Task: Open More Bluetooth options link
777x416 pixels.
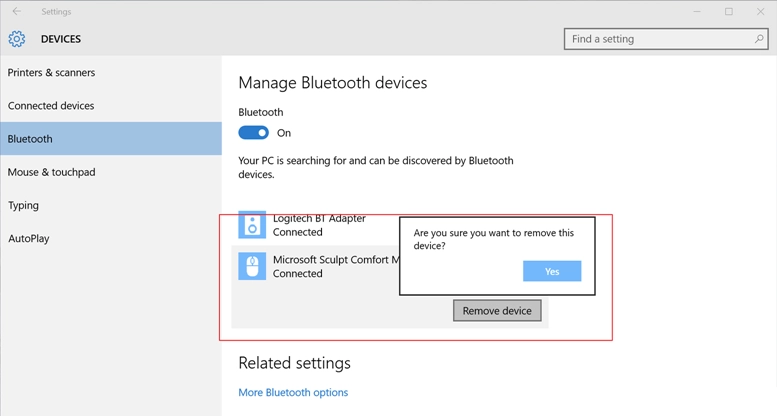Action: click(x=293, y=392)
